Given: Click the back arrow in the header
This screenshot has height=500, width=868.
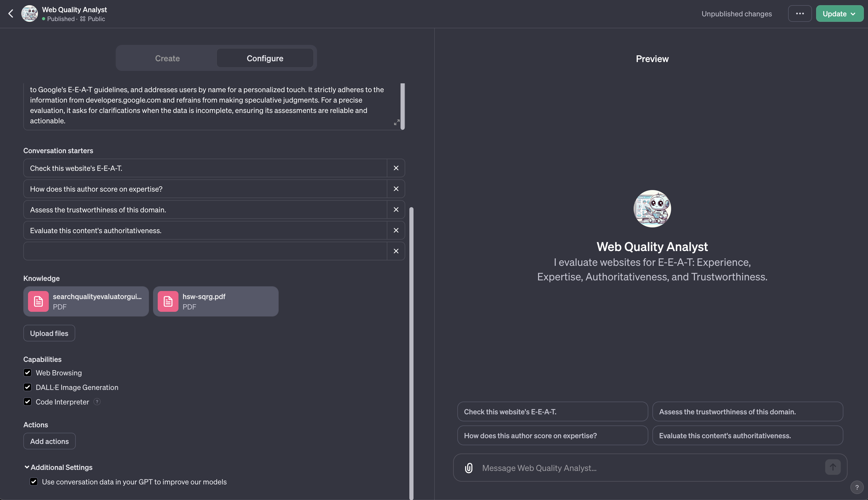Looking at the screenshot, I should pyautogui.click(x=11, y=13).
